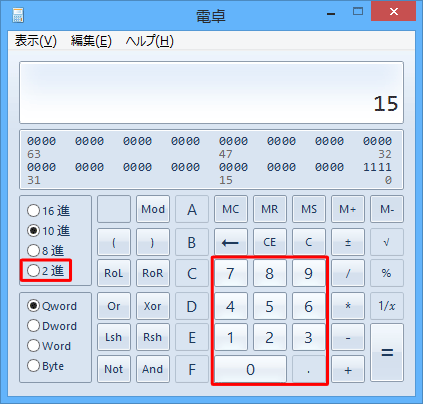
Task: Click the number 7 key
Action: point(231,273)
